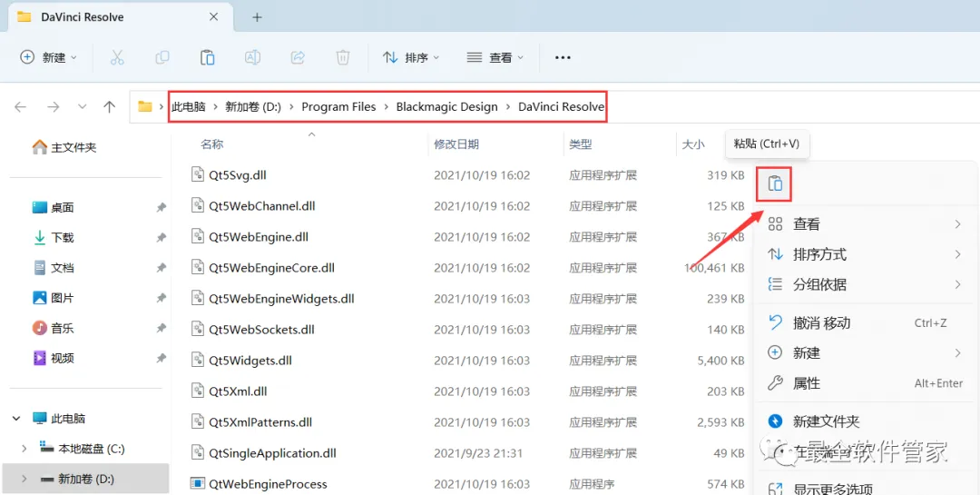Click the Cut scissors icon in toolbar
The image size is (980, 495).
click(117, 57)
